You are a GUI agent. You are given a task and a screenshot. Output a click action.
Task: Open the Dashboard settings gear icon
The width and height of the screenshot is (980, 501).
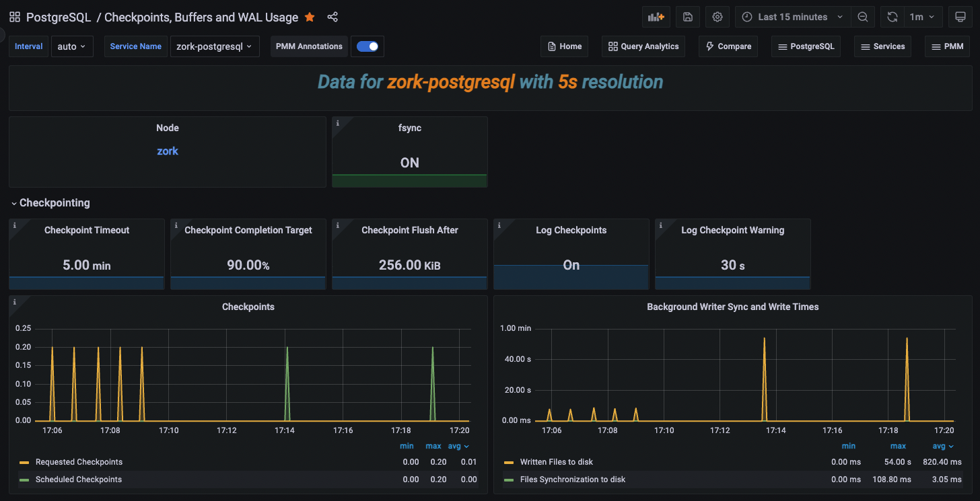point(717,17)
